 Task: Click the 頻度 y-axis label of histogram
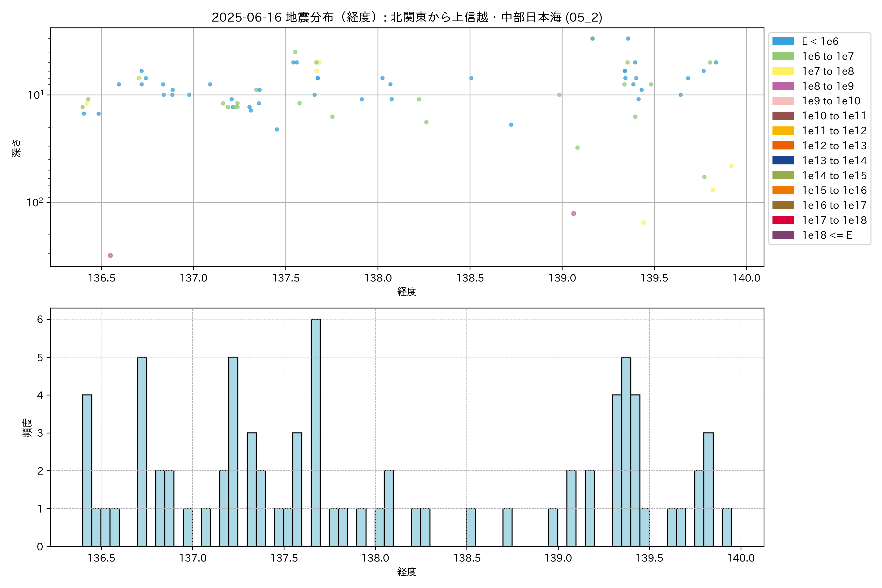(27, 428)
